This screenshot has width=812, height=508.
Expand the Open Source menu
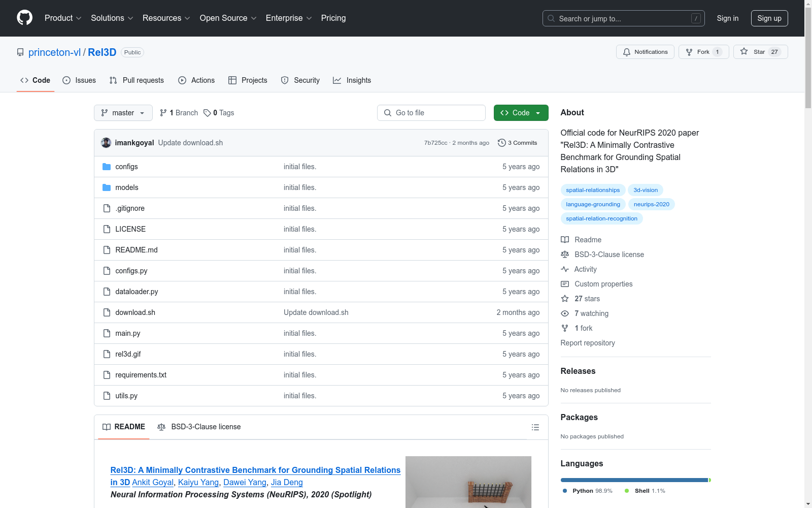click(228, 18)
